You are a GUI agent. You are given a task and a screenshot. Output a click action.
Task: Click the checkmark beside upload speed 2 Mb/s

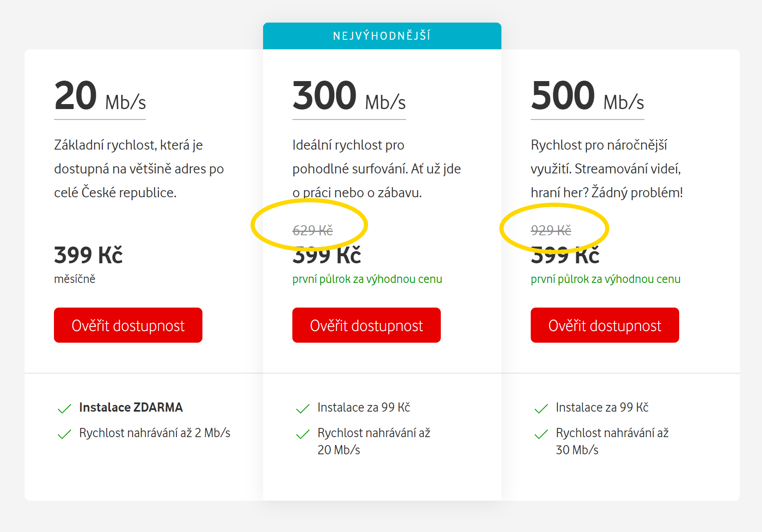pyautogui.click(x=64, y=434)
